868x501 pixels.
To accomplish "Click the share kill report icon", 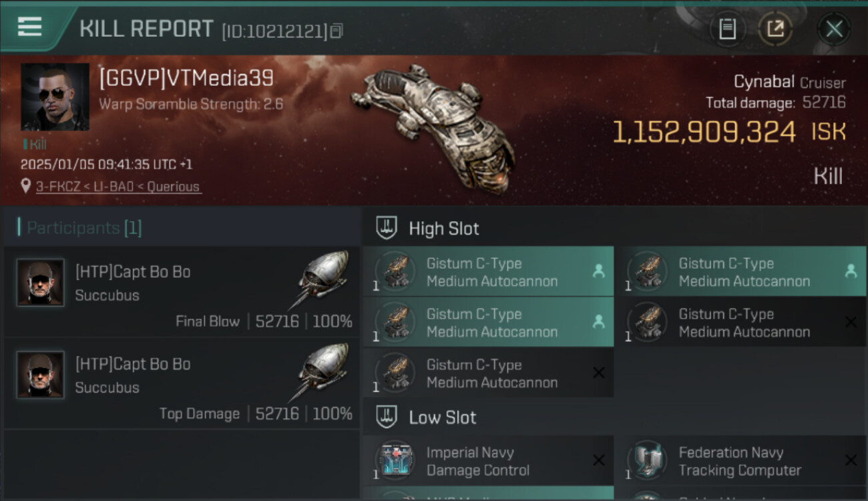I will 775,29.
